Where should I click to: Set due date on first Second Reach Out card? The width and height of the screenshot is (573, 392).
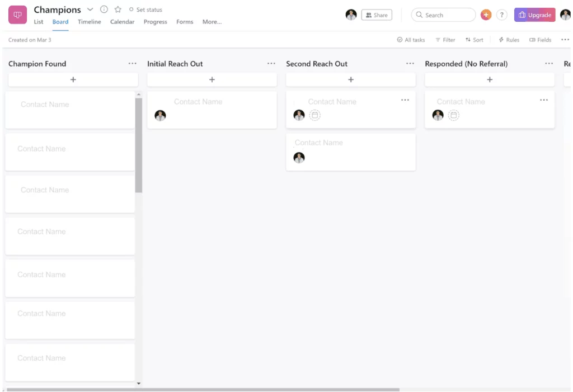[x=314, y=115]
